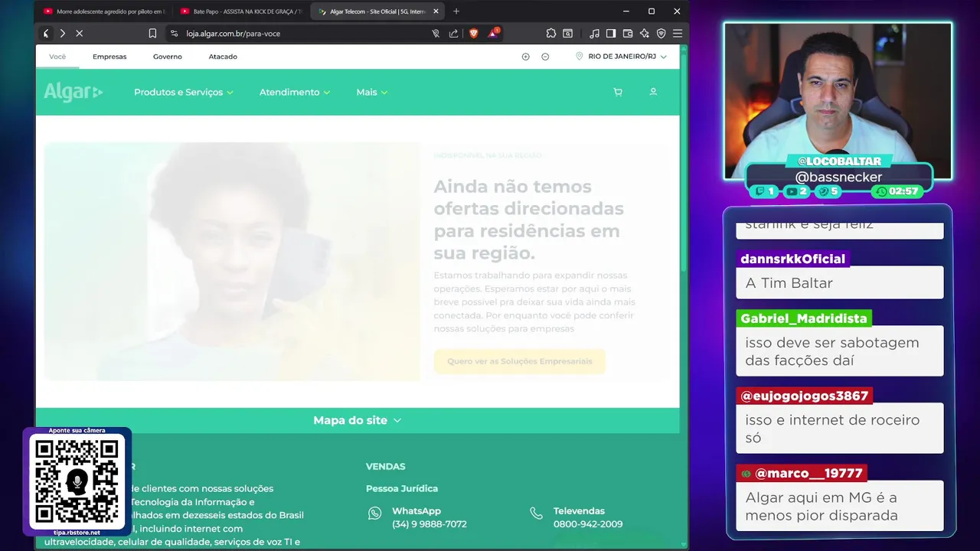The height and width of the screenshot is (551, 980).
Task: Click the WhatsApp icon in Vendas
Action: [x=374, y=514]
